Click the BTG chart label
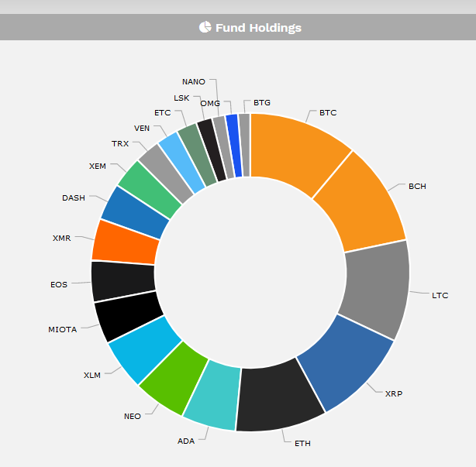This screenshot has height=467, width=476. [x=262, y=102]
